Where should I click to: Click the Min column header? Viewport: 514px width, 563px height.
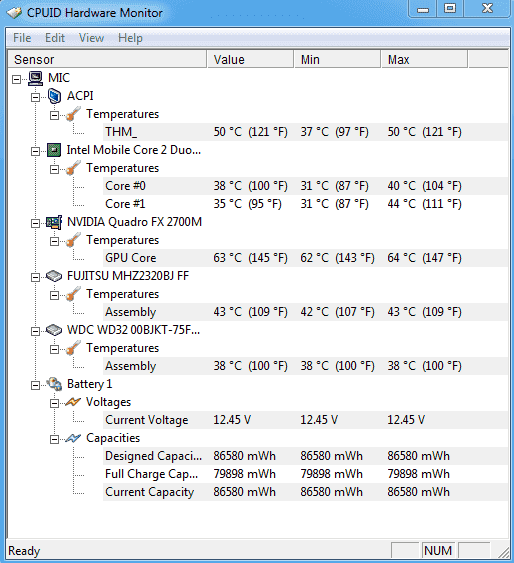(337, 59)
